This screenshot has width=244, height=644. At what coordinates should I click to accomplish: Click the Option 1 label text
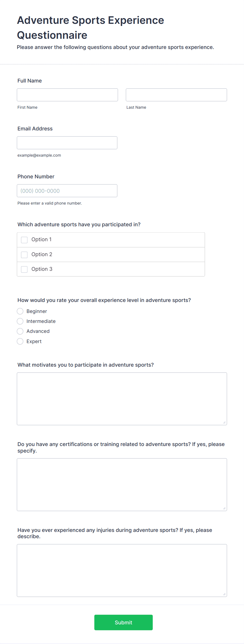tap(41, 239)
